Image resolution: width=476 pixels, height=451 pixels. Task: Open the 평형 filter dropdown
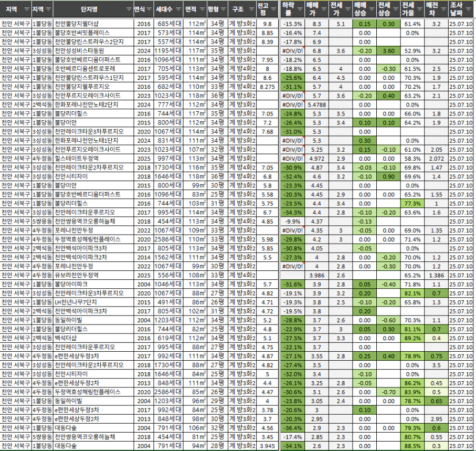tap(224, 9)
